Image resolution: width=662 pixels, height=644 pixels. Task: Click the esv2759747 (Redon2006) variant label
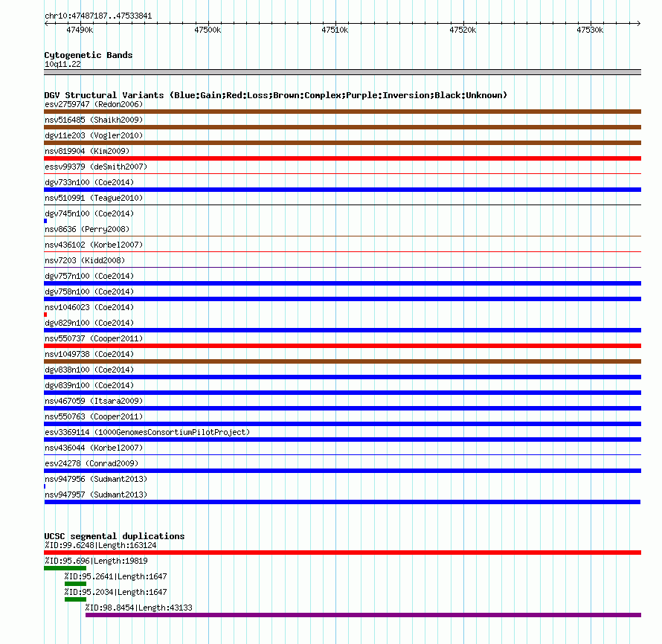pos(94,104)
